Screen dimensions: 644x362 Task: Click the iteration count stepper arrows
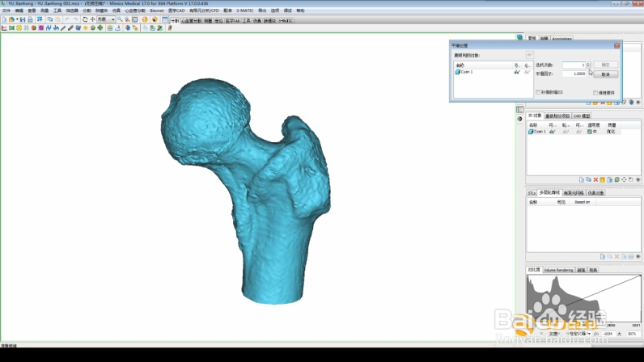588,65
